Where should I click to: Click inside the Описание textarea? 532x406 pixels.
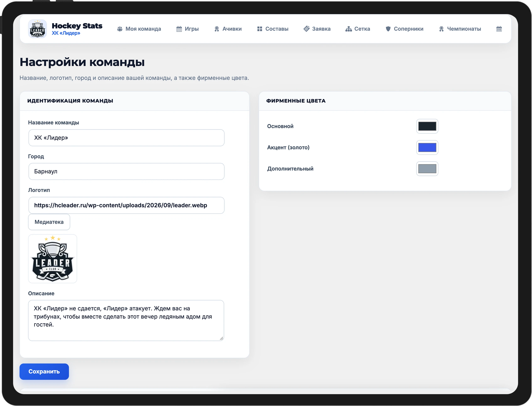click(x=126, y=320)
